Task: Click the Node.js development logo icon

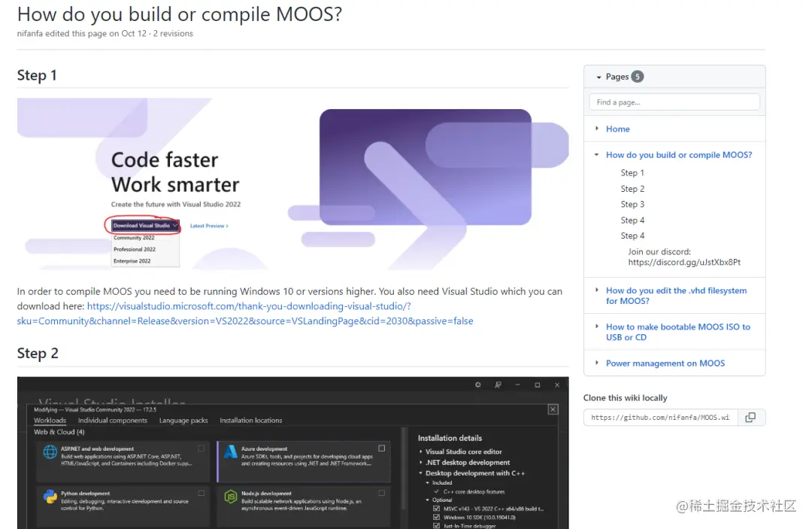Action: pyautogui.click(x=231, y=497)
